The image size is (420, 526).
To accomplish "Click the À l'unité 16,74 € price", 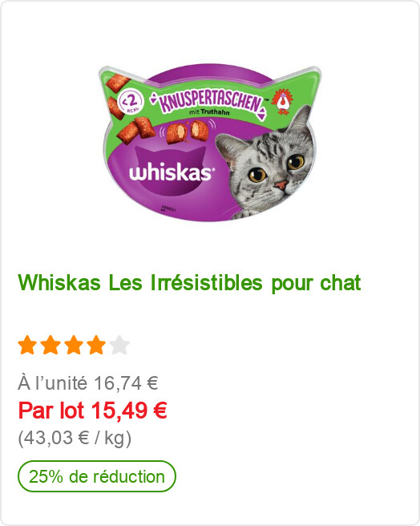I will coord(88,382).
